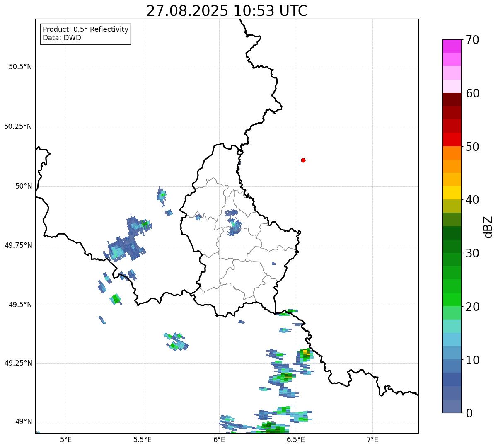Click the 5.5°E longitude label
The width and height of the screenshot is (498, 448).
pyautogui.click(x=143, y=439)
